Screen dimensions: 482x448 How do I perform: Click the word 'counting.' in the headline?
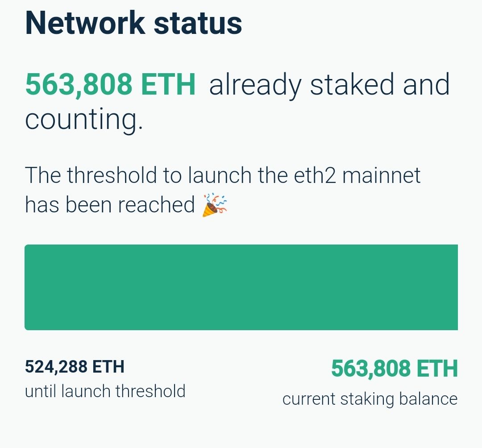pyautogui.click(x=84, y=120)
